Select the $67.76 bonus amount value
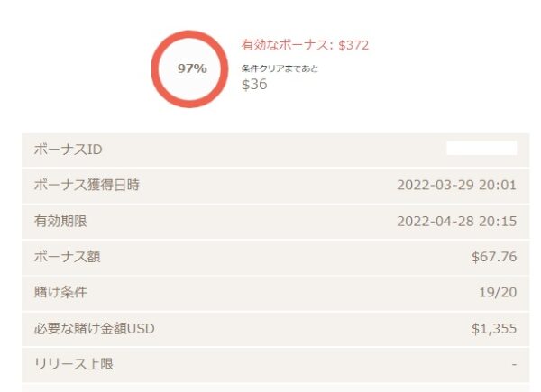 tap(494, 257)
